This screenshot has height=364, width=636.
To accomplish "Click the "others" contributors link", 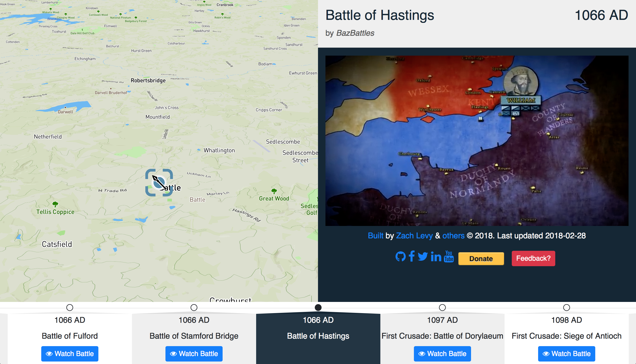I will pos(453,235).
